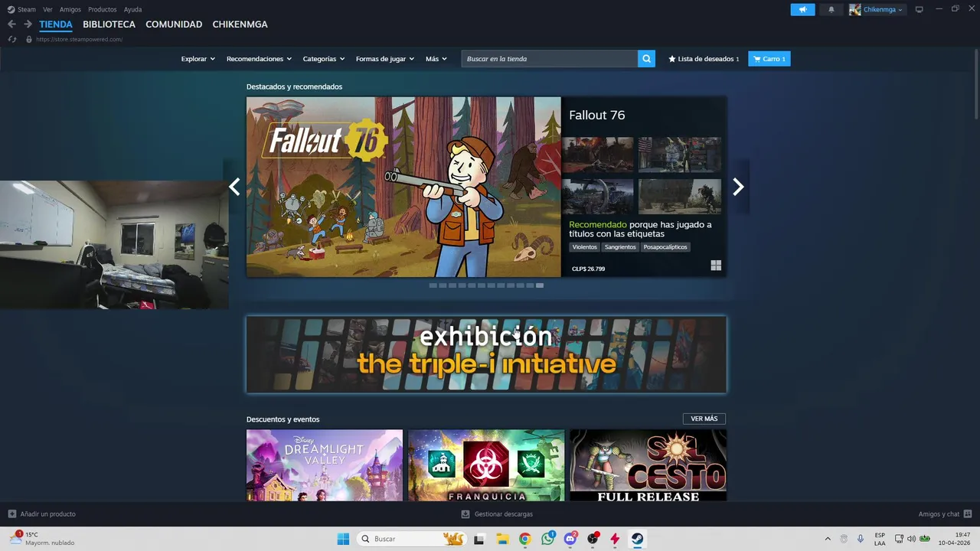Open the notifications bell
This screenshot has width=980, height=551.
click(x=831, y=10)
